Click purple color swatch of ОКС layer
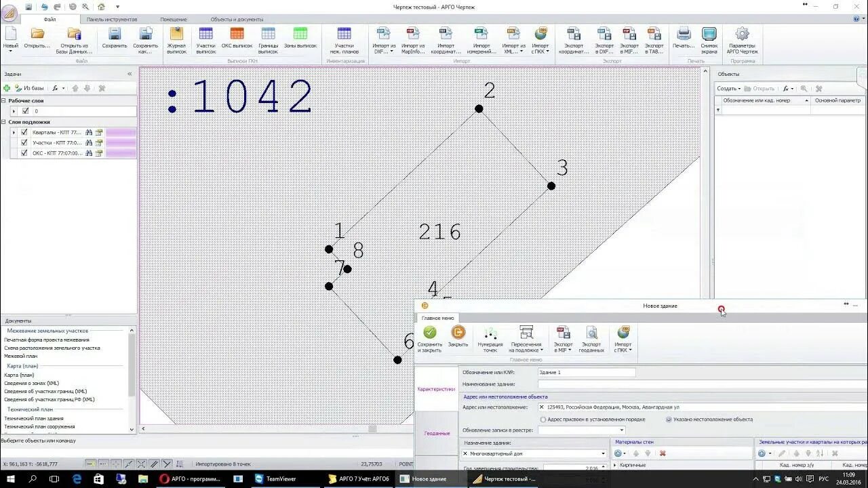This screenshot has width=868, height=488. coord(121,153)
